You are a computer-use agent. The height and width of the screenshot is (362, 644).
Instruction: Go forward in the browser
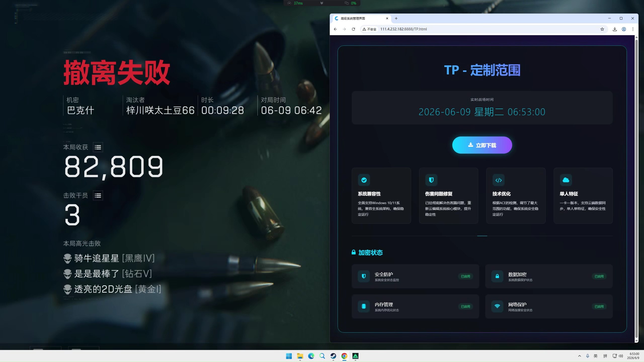pyautogui.click(x=344, y=29)
